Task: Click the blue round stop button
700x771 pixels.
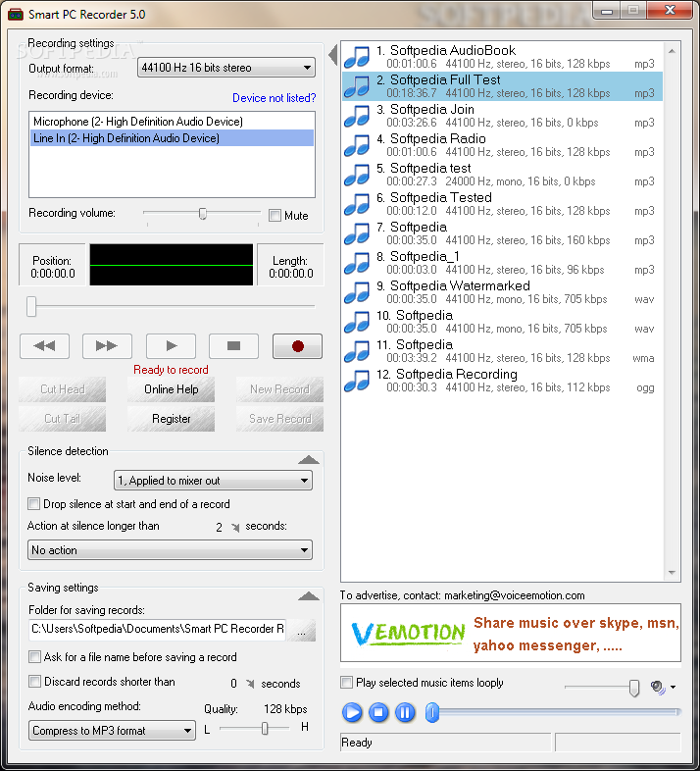Action: pos(378,712)
